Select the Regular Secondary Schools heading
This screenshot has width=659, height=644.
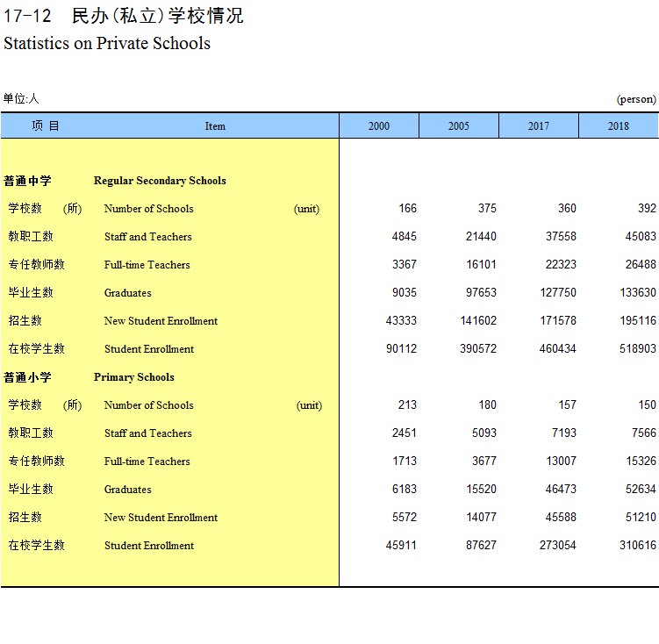pos(160,181)
